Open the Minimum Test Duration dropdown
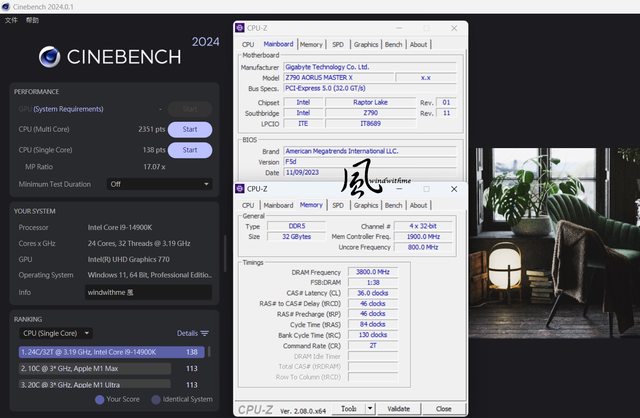The height and width of the screenshot is (418, 640). click(x=160, y=184)
